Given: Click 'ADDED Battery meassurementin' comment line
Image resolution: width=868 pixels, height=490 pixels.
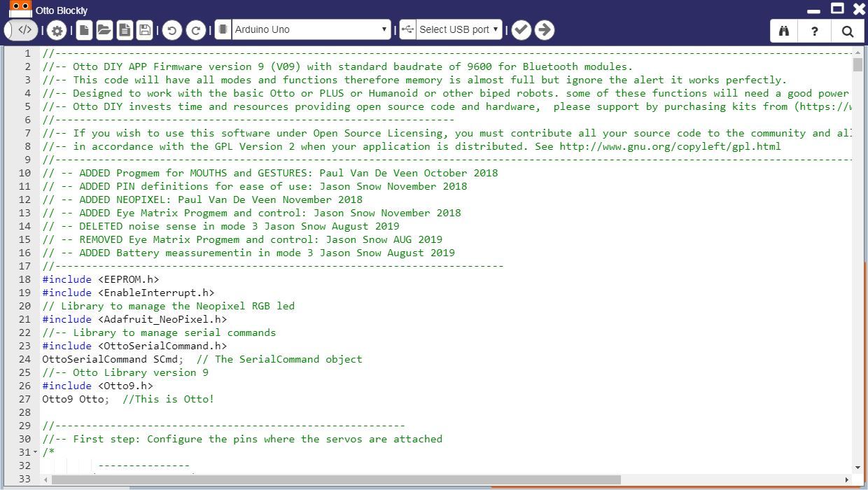Looking at the screenshot, I should pos(248,253).
